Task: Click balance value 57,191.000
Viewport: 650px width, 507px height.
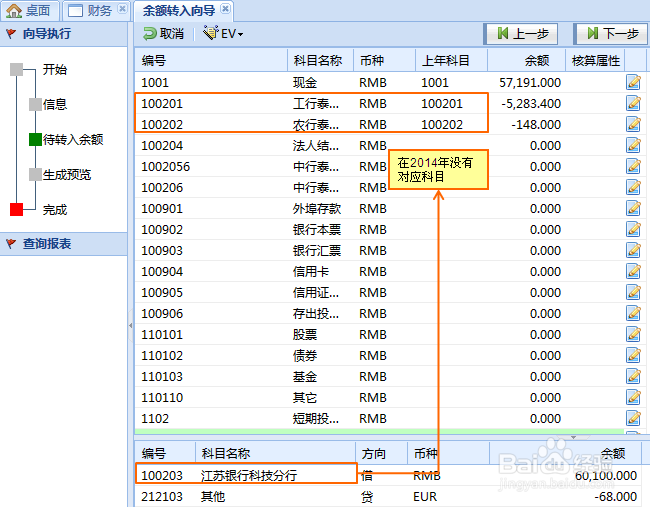Action: (530, 82)
